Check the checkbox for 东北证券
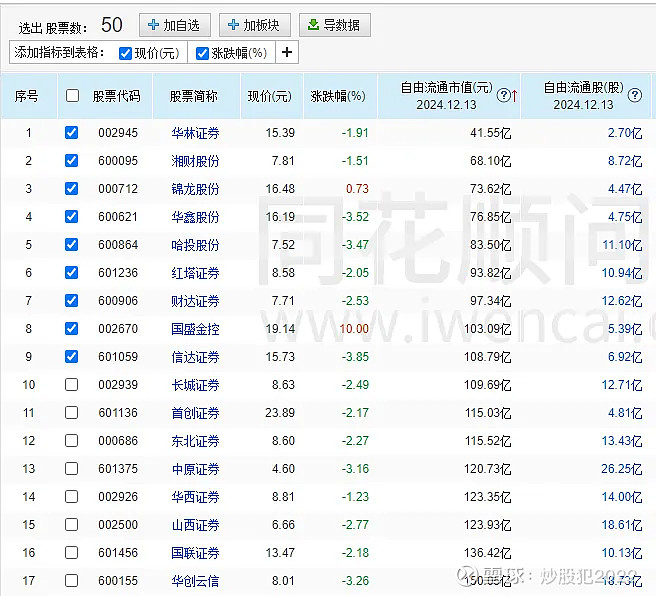Viewport: 656px width, 596px height. tap(72, 440)
